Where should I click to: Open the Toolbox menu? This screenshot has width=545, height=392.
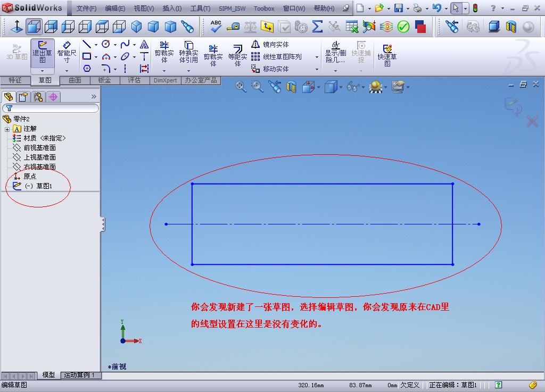click(264, 9)
